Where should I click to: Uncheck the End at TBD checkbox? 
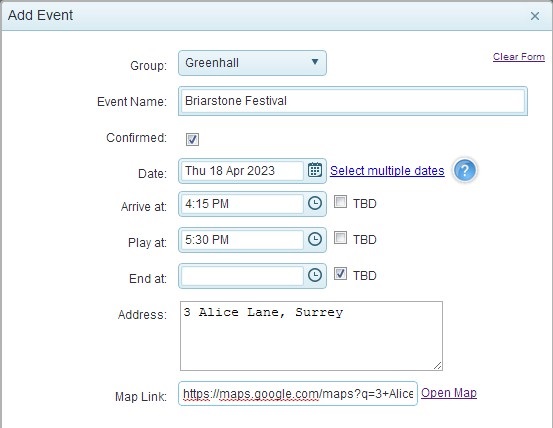340,274
